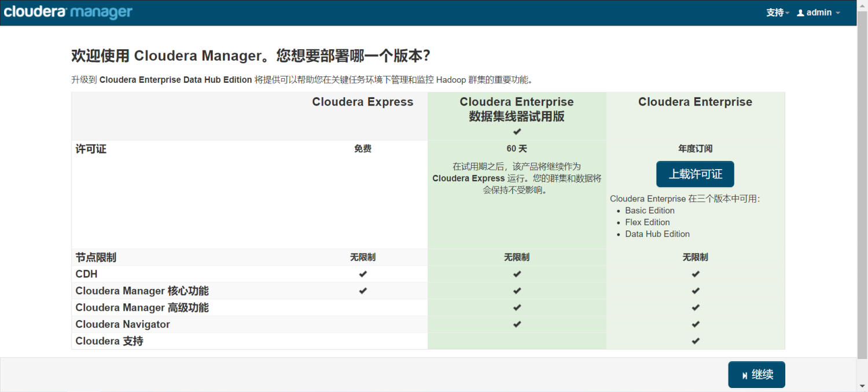Click 无限制 in Cloudera Express column
Screen dimensions: 868x392
(363, 257)
